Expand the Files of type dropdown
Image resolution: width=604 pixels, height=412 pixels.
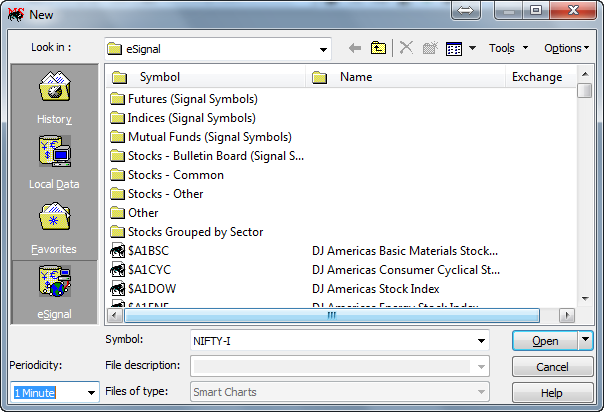pos(481,392)
